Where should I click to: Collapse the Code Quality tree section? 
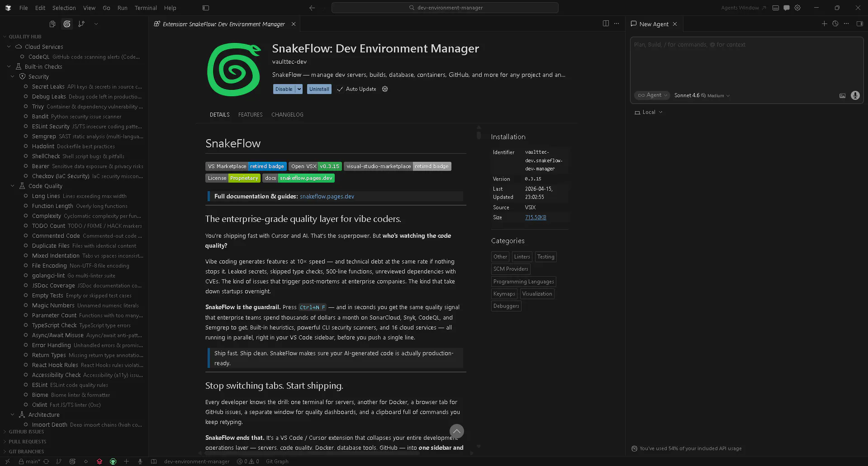13,186
